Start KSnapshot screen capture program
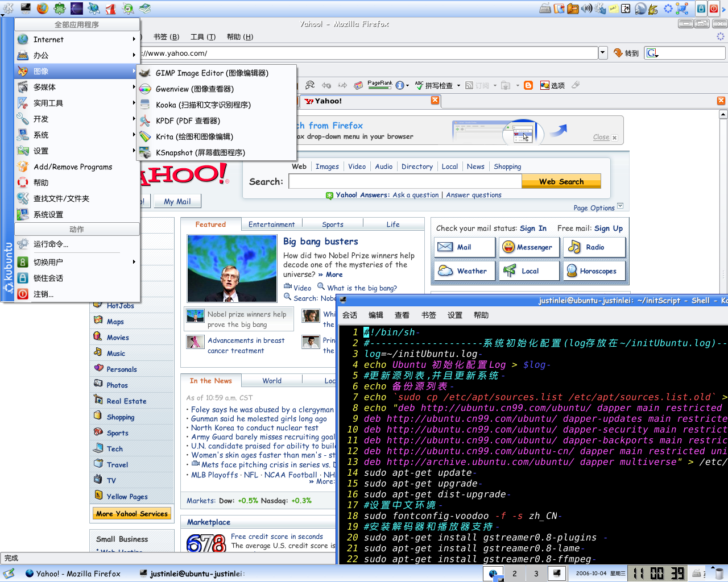The width and height of the screenshot is (728, 582). tap(216, 152)
